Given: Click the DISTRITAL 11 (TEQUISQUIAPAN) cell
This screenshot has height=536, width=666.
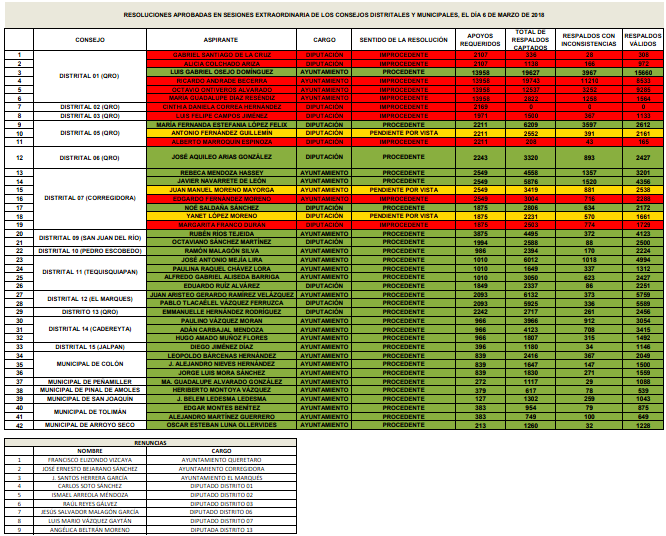Looking at the screenshot, I should coord(89,270).
